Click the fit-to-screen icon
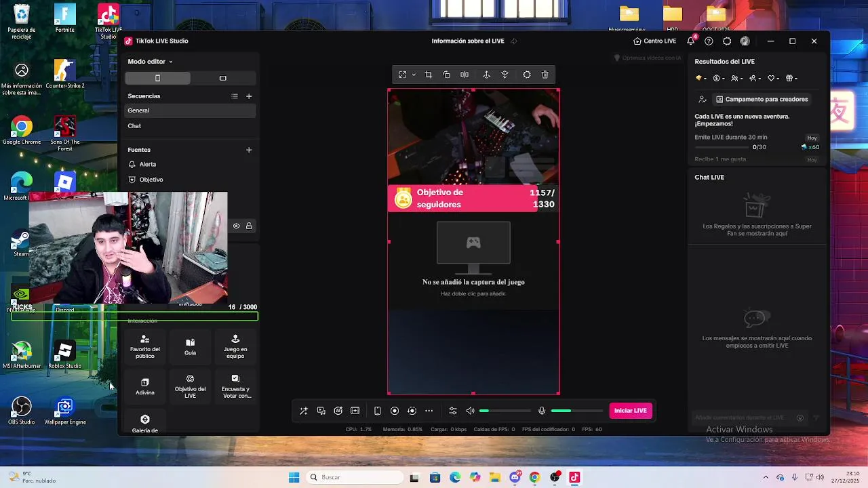 (x=403, y=75)
